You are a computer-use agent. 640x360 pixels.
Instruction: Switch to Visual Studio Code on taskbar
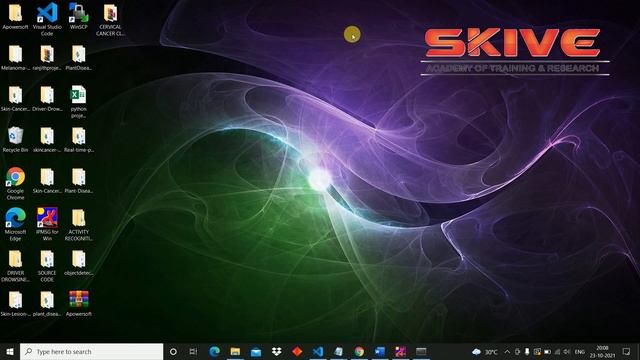point(318,351)
